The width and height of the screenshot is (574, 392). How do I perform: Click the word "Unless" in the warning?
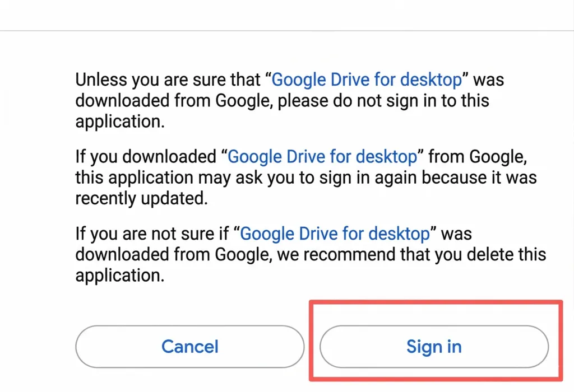click(101, 80)
